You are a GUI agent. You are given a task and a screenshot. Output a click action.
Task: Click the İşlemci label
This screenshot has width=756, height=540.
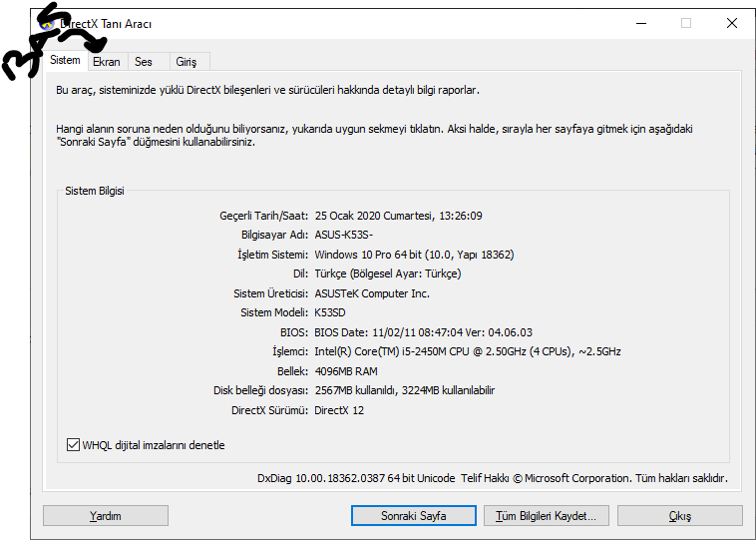pyautogui.click(x=290, y=351)
